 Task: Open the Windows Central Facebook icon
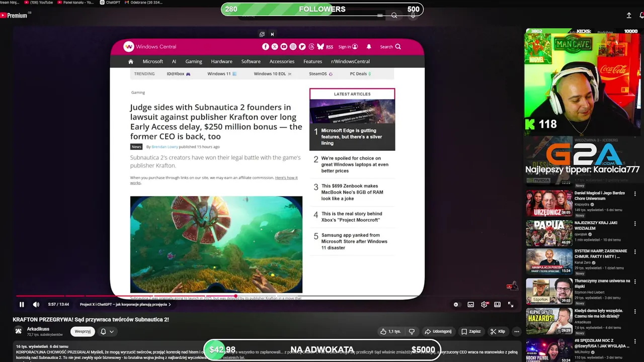pyautogui.click(x=266, y=47)
